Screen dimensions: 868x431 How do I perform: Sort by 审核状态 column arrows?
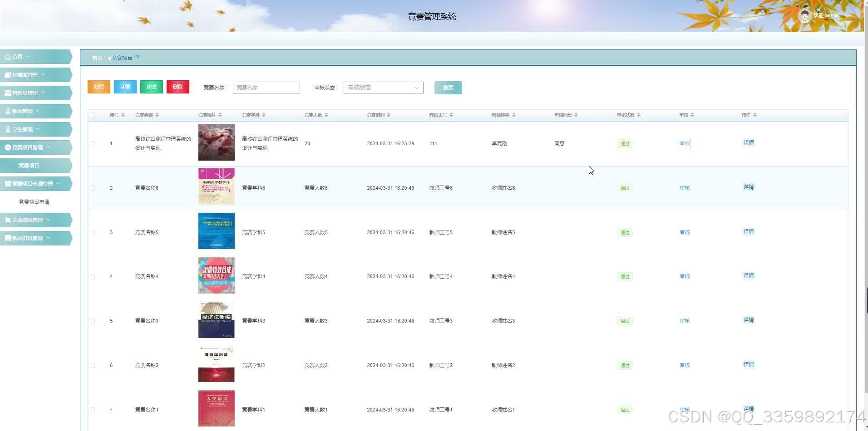pos(639,115)
